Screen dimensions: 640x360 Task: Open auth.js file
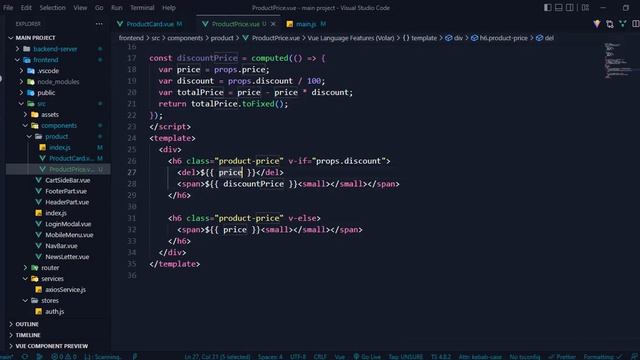pos(54,311)
